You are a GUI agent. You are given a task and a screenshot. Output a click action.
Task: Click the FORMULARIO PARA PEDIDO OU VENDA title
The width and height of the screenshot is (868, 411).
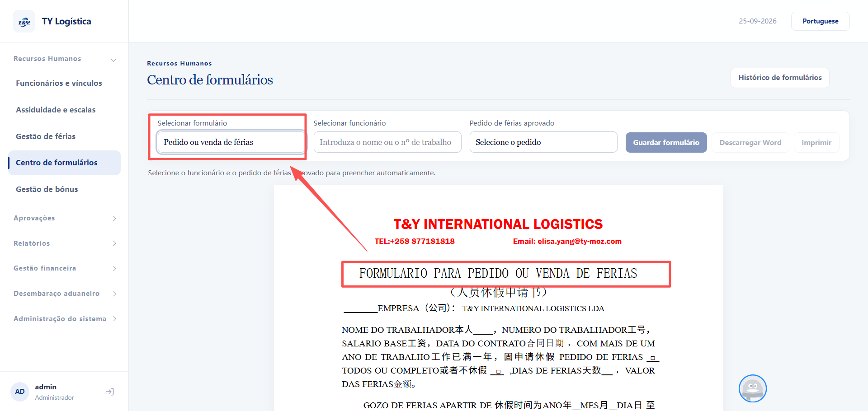click(498, 274)
